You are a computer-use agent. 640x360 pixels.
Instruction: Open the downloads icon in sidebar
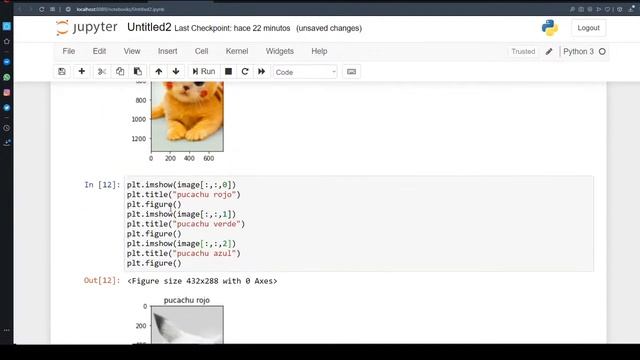[x=7, y=142]
